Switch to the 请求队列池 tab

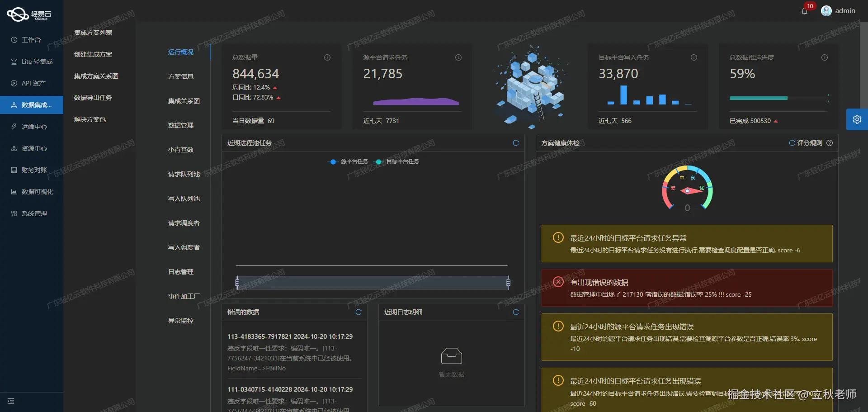(184, 174)
